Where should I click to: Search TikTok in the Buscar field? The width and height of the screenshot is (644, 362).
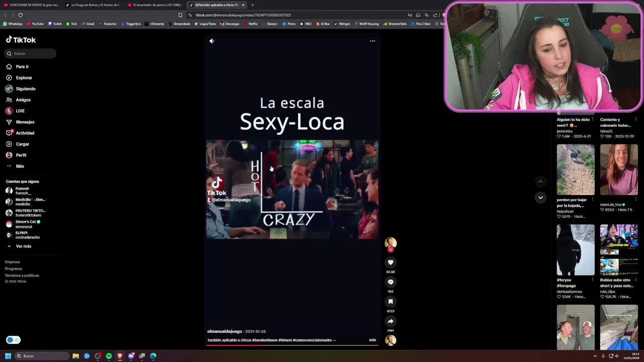[31, 53]
